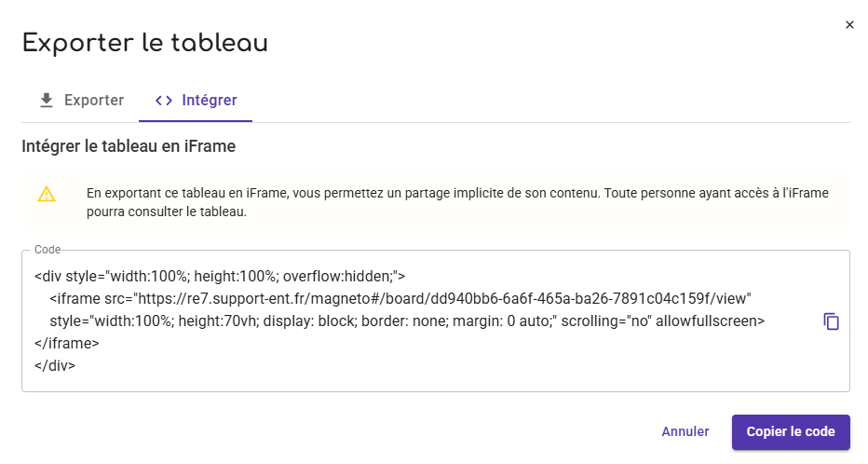The image size is (868, 464).
Task: Close the Exporter le tableau dialog
Action: click(x=849, y=25)
